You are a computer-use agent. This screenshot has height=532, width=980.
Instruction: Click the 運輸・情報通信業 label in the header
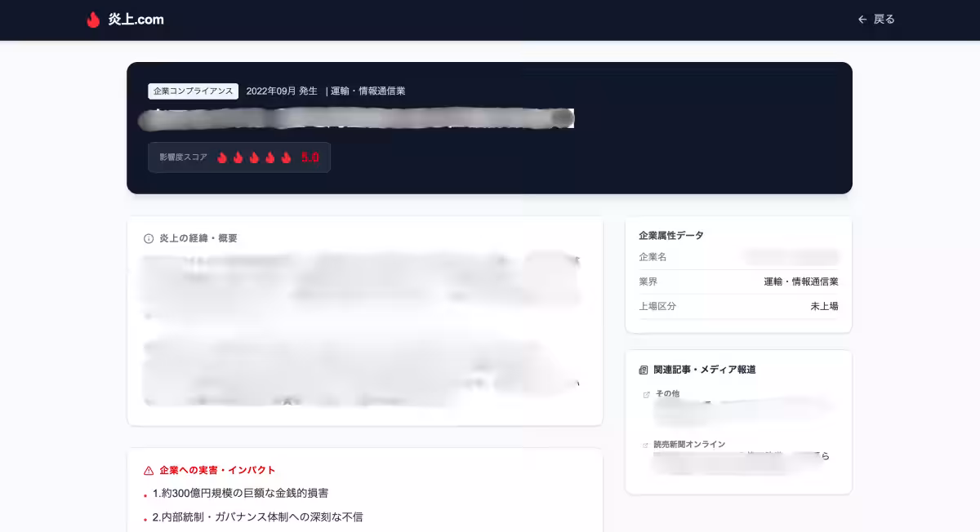(x=367, y=91)
